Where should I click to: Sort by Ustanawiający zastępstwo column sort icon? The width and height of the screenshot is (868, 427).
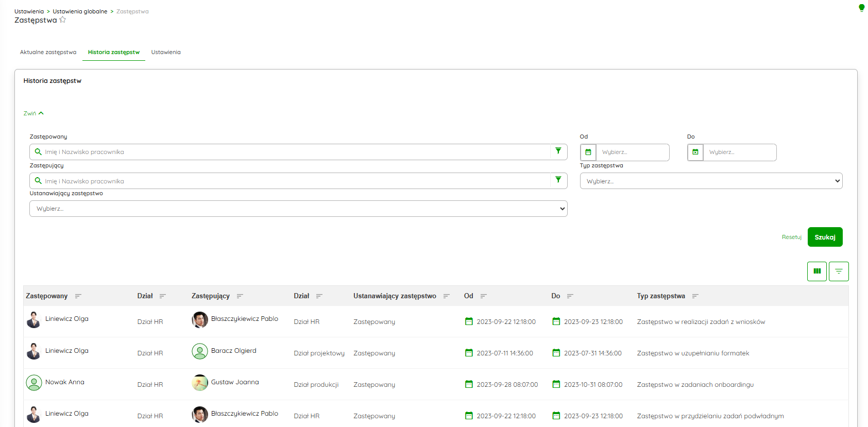[x=447, y=296]
